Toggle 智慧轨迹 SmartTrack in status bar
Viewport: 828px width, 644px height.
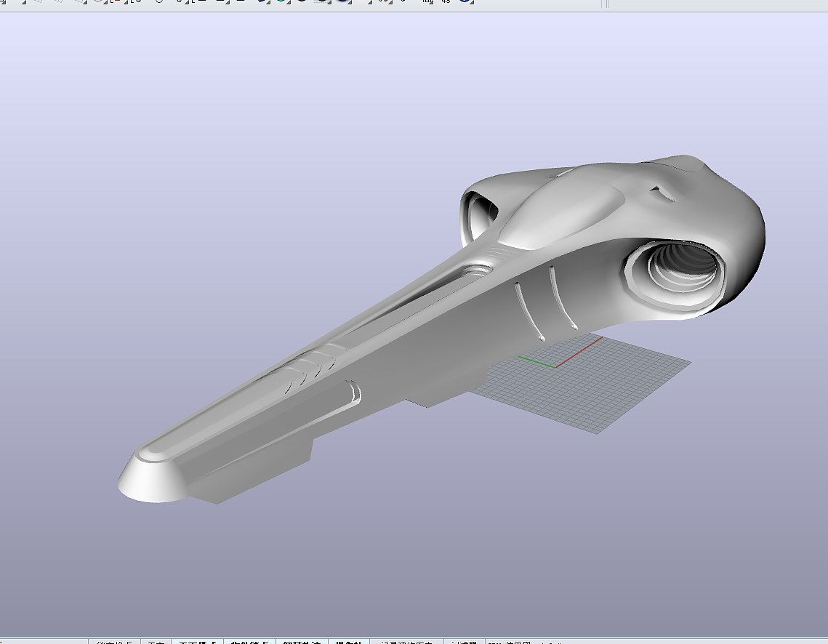(x=302, y=642)
